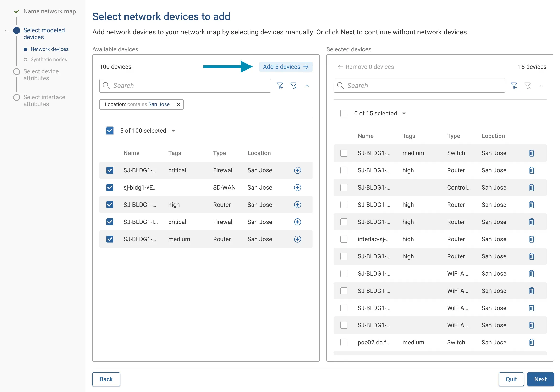560x392 pixels.
Task: Clear filters in Available devices
Action: (x=294, y=86)
